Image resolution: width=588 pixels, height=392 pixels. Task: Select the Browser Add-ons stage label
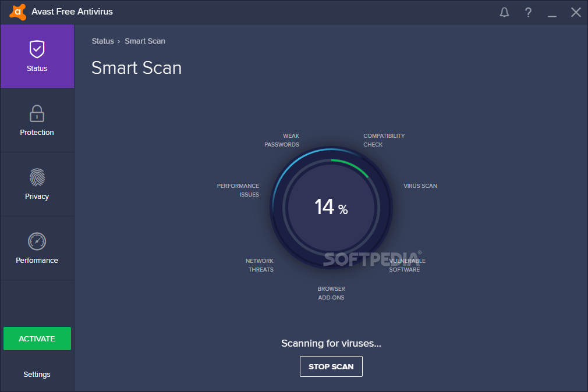(x=331, y=293)
